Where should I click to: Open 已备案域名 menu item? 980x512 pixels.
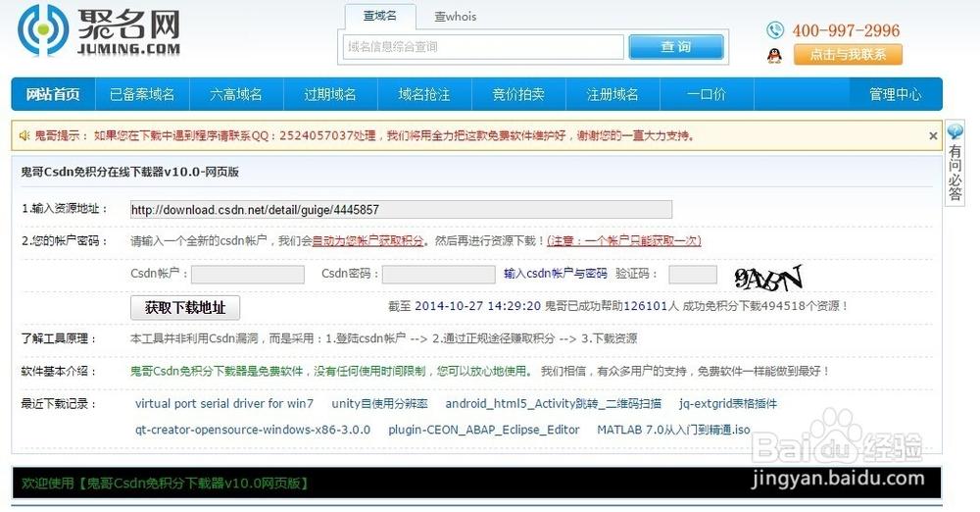[142, 94]
